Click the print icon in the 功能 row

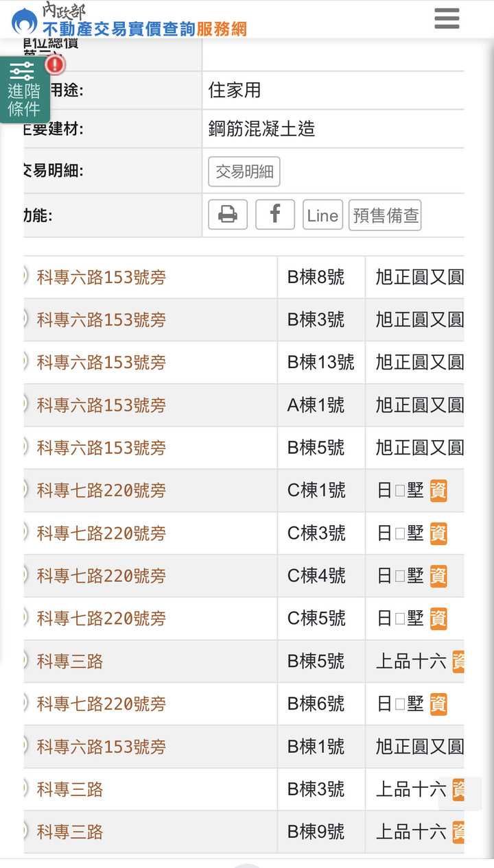227,215
